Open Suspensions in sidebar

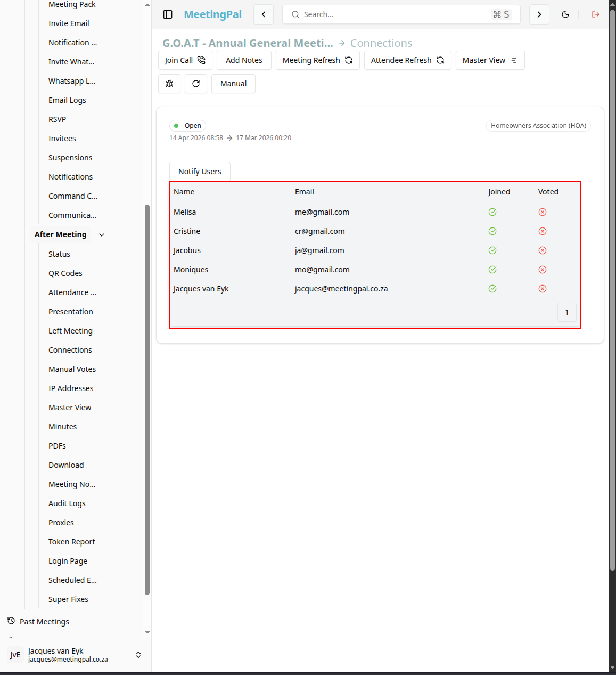tap(70, 158)
